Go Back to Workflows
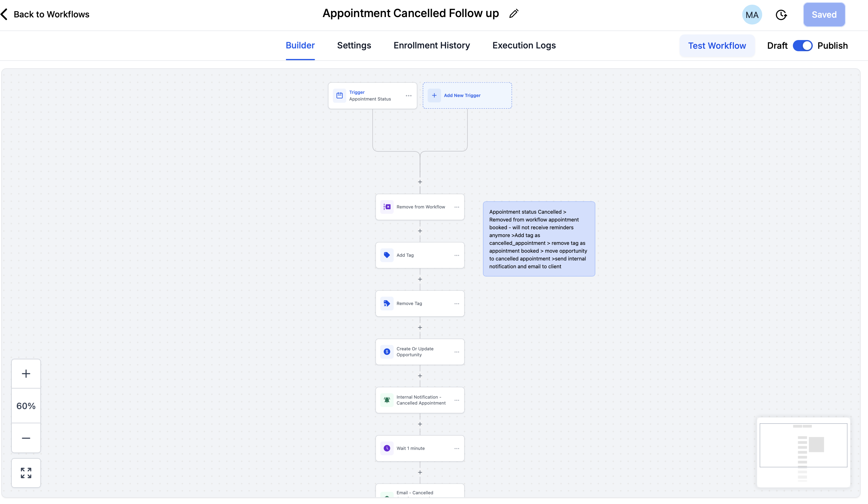Viewport: 868px width, 504px height. point(51,14)
